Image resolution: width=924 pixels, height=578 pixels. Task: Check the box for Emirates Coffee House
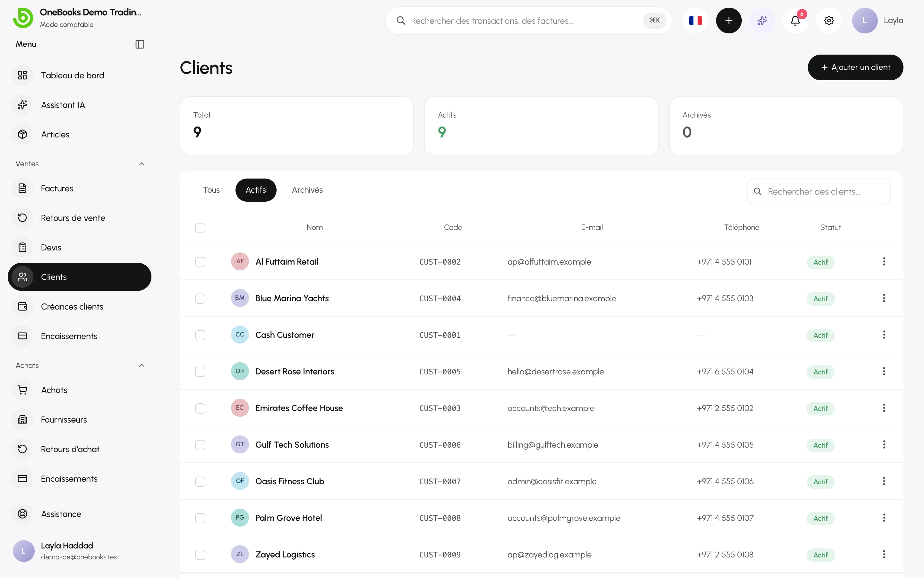click(x=200, y=408)
